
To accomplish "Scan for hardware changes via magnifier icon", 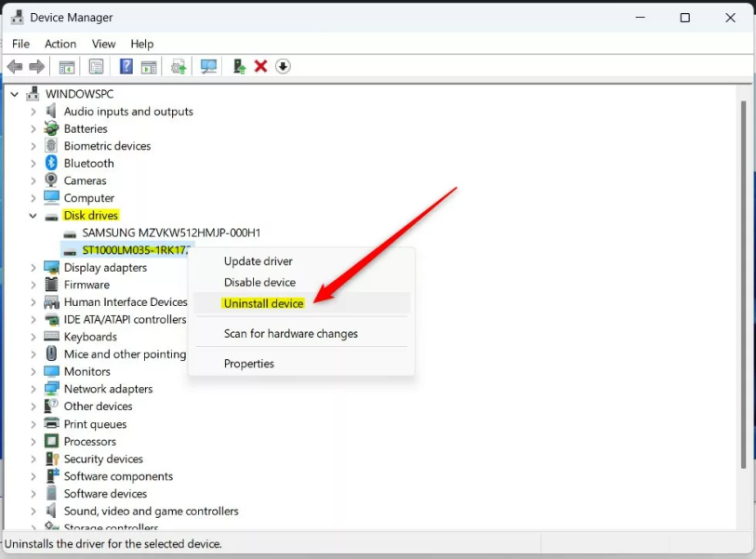I will pos(208,66).
